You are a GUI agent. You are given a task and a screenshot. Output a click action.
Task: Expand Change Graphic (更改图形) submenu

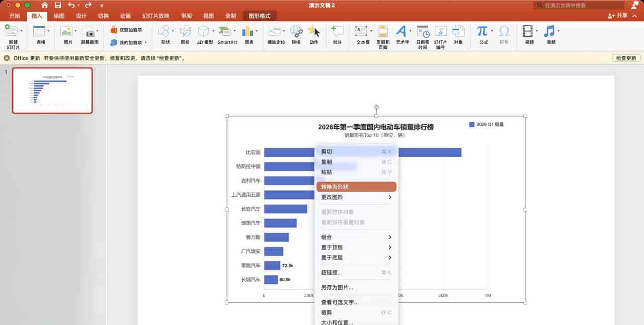pos(357,197)
